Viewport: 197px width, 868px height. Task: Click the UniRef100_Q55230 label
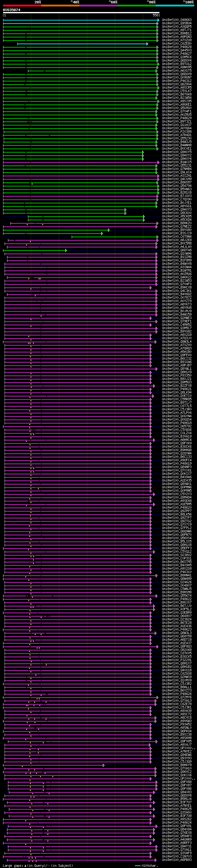point(177,139)
